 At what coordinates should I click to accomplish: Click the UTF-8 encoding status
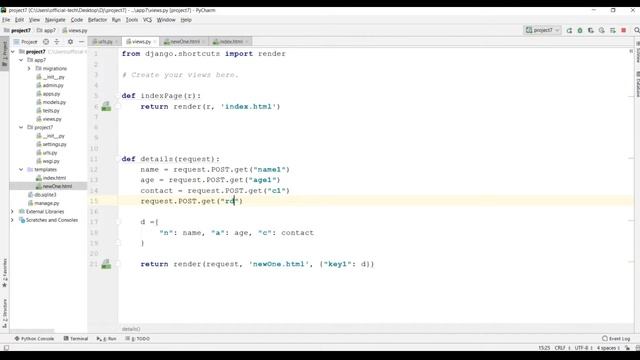tap(584, 348)
